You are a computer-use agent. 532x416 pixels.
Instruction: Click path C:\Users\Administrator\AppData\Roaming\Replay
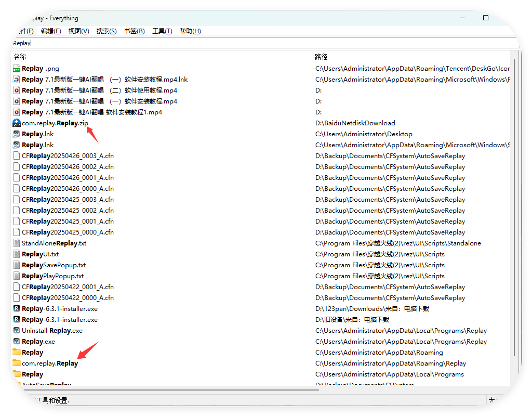[x=391, y=363]
